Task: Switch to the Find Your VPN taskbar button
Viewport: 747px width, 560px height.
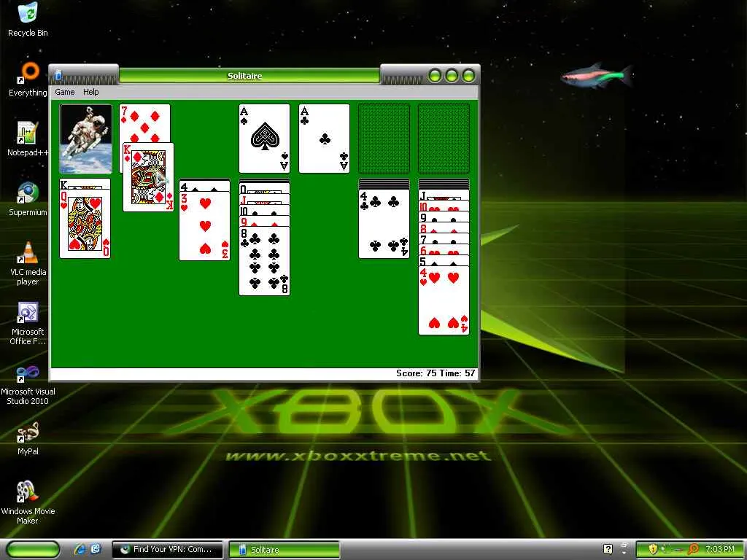Action: [x=168, y=550]
